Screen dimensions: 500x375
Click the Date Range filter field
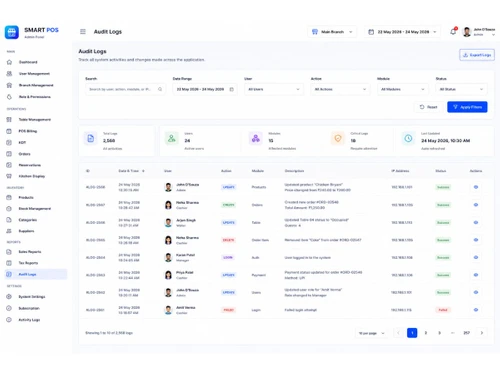point(205,89)
